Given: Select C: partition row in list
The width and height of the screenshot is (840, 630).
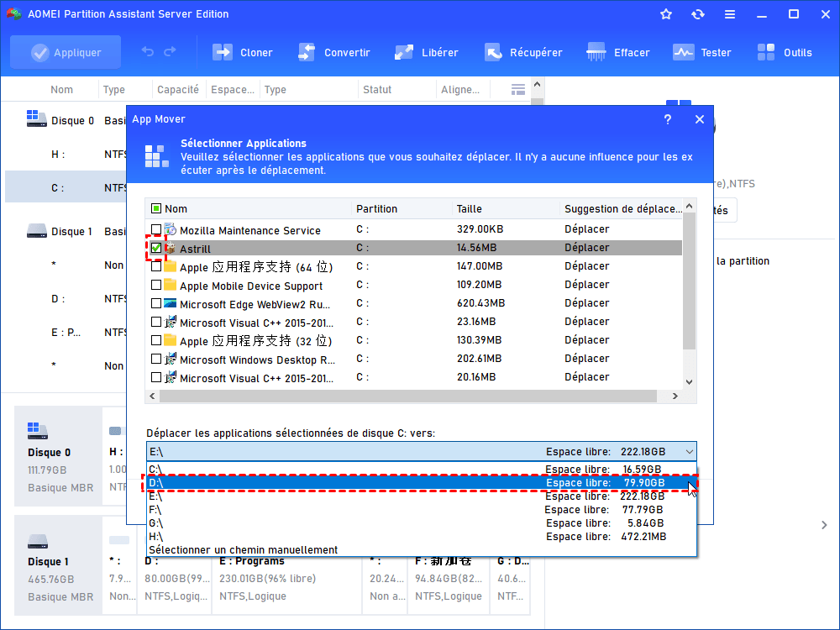Looking at the screenshot, I should click(66, 187).
